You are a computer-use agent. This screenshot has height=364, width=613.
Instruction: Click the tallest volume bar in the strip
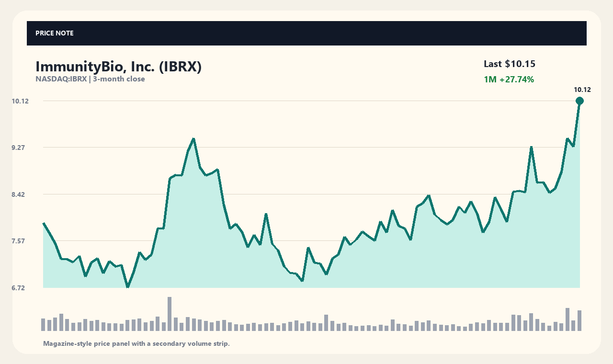pyautogui.click(x=170, y=314)
